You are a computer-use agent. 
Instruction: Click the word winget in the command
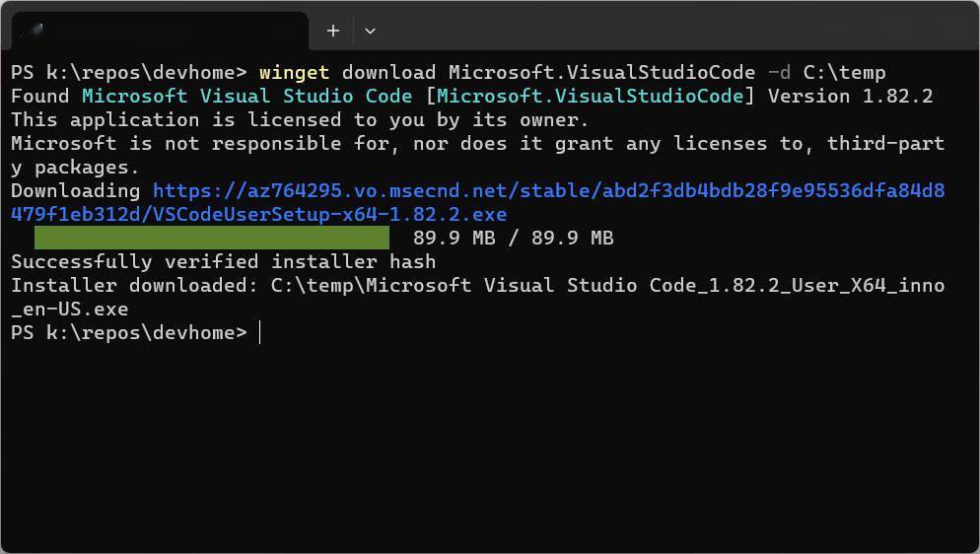tap(295, 72)
